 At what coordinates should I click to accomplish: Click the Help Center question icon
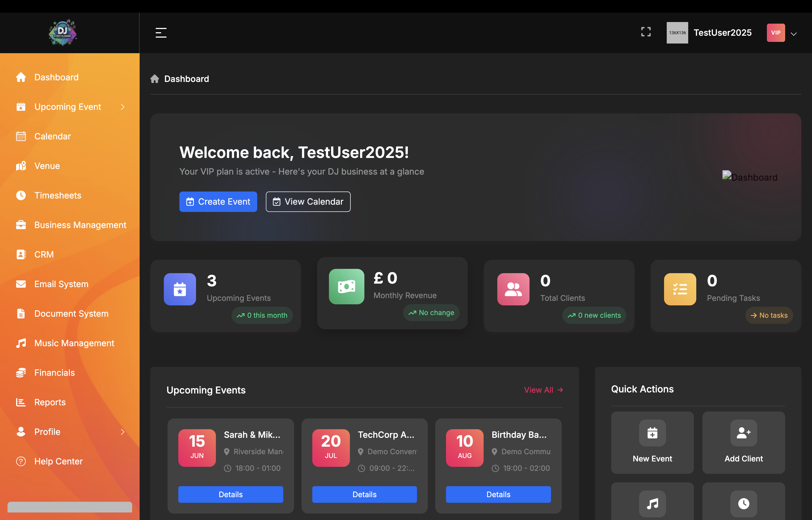click(x=21, y=461)
